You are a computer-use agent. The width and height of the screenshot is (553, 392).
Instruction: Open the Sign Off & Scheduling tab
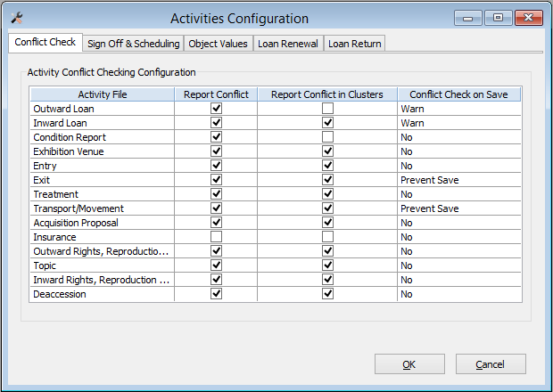133,44
